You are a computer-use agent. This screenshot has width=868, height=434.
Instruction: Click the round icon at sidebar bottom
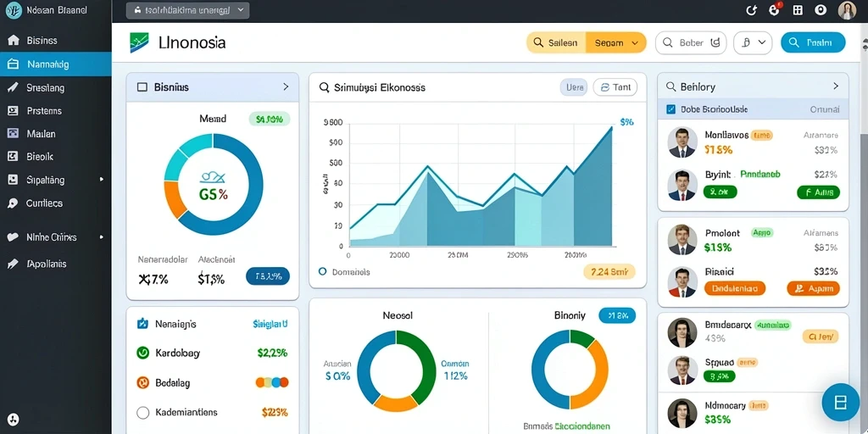[14, 419]
